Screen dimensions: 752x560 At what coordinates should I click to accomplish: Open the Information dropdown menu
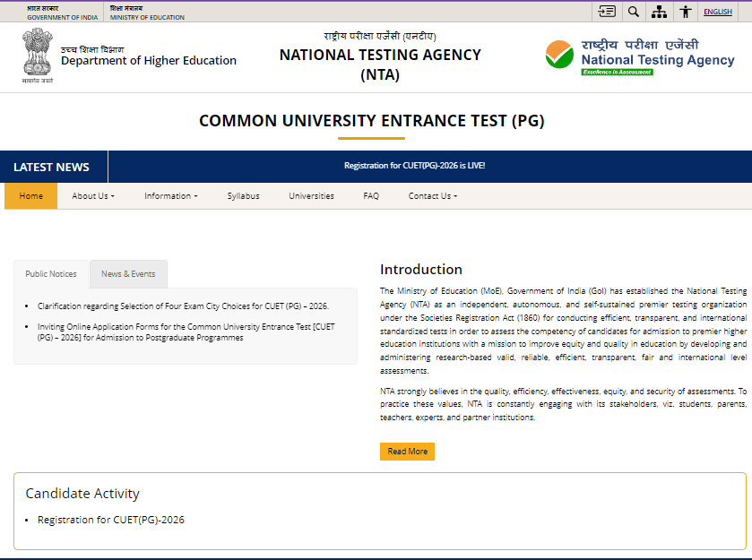(170, 195)
